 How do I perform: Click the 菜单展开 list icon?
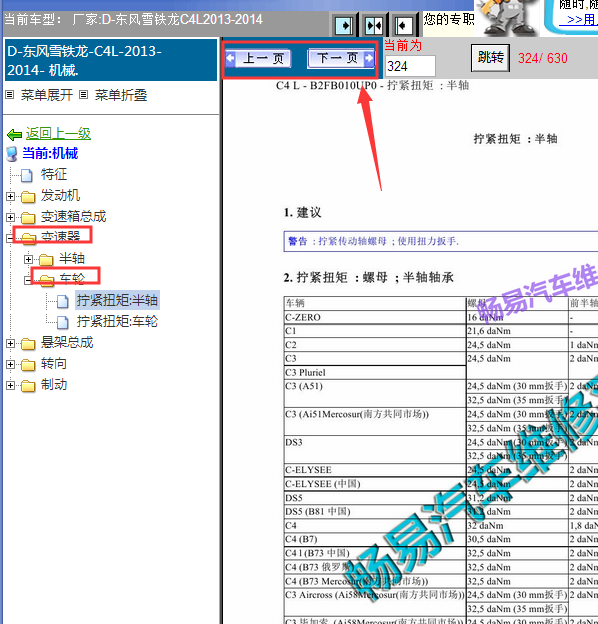(10, 95)
